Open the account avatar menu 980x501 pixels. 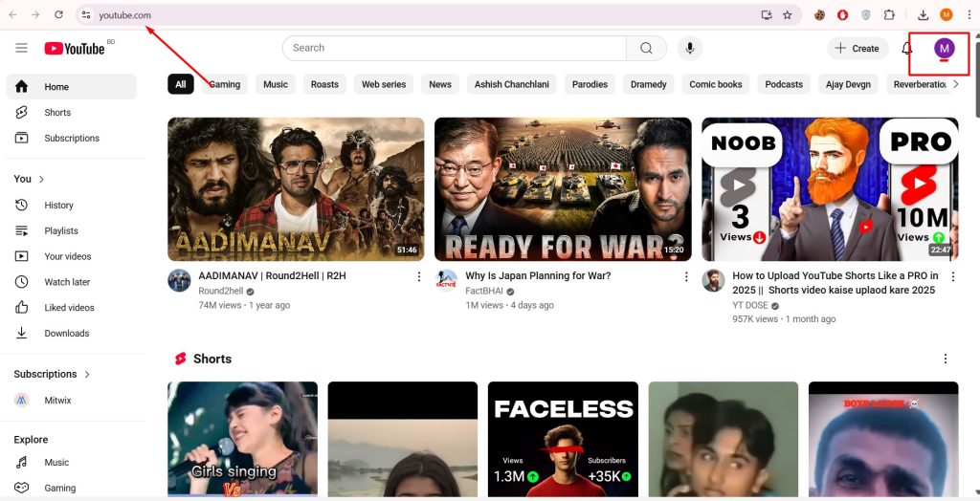click(x=945, y=49)
